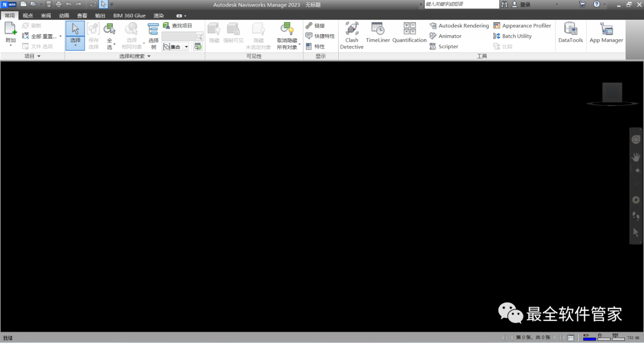The height and width of the screenshot is (343, 644).
Task: Open the Animator tool
Action: tap(445, 36)
